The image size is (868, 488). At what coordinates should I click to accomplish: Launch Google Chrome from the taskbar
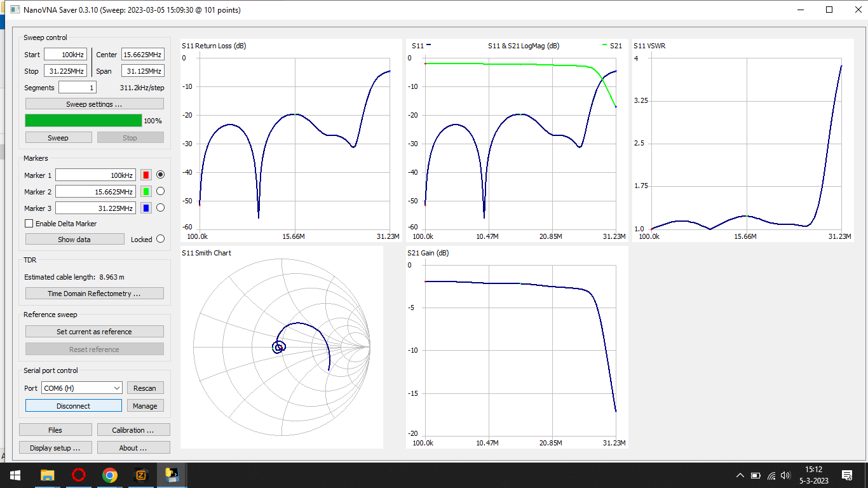[x=110, y=475]
